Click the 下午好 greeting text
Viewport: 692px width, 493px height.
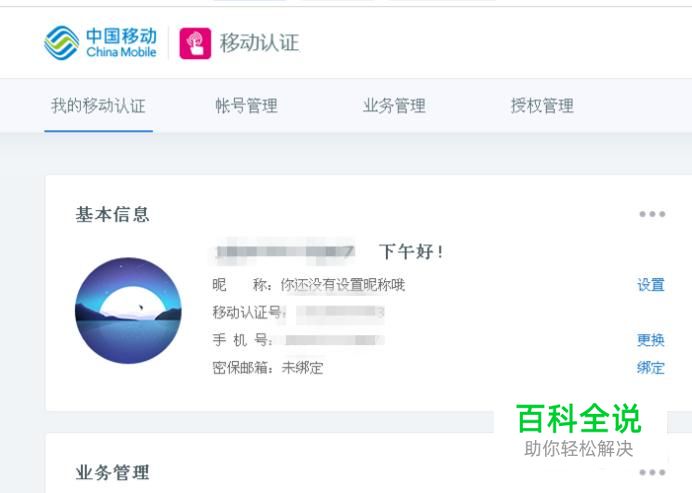pyautogui.click(x=411, y=251)
